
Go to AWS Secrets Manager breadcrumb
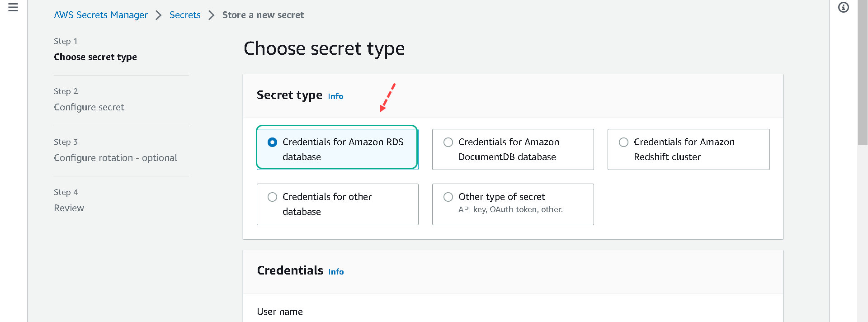click(x=101, y=15)
